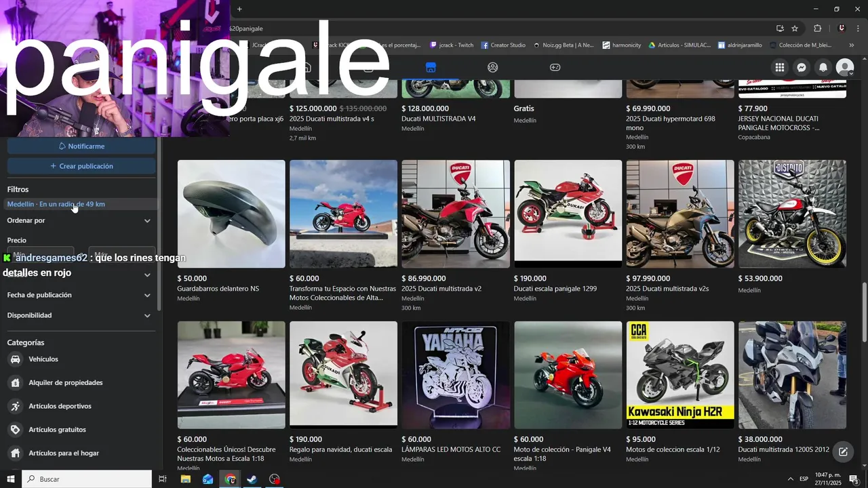Viewport: 868px width, 488px height.
Task: Change location Medellín radius link
Action: point(56,204)
